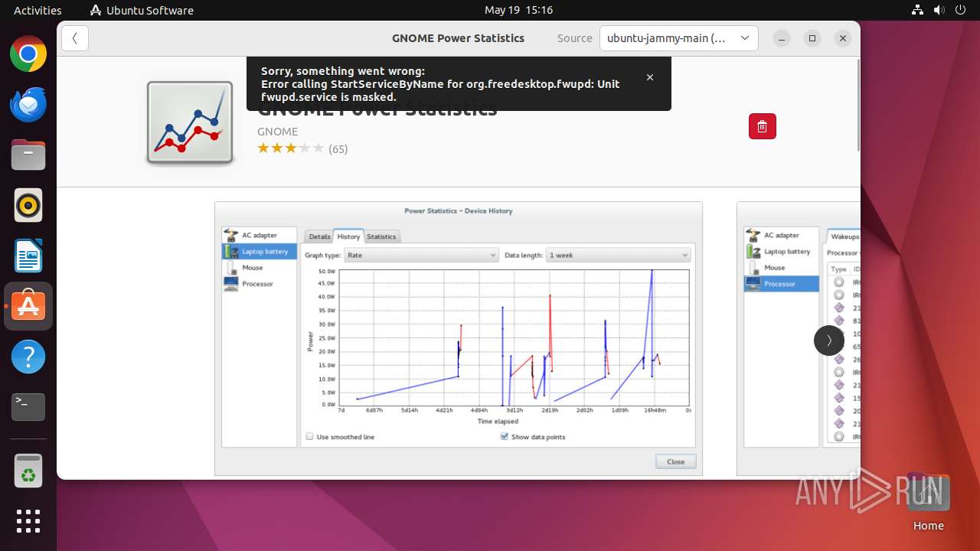Select Processor in first screenshot's list
Image resolution: width=980 pixels, height=551 pixels.
[260, 283]
